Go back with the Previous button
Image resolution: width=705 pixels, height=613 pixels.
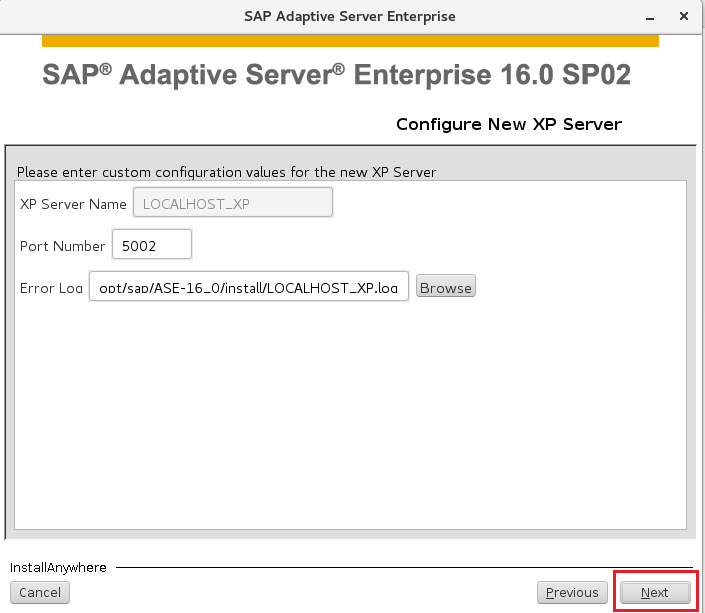572,592
